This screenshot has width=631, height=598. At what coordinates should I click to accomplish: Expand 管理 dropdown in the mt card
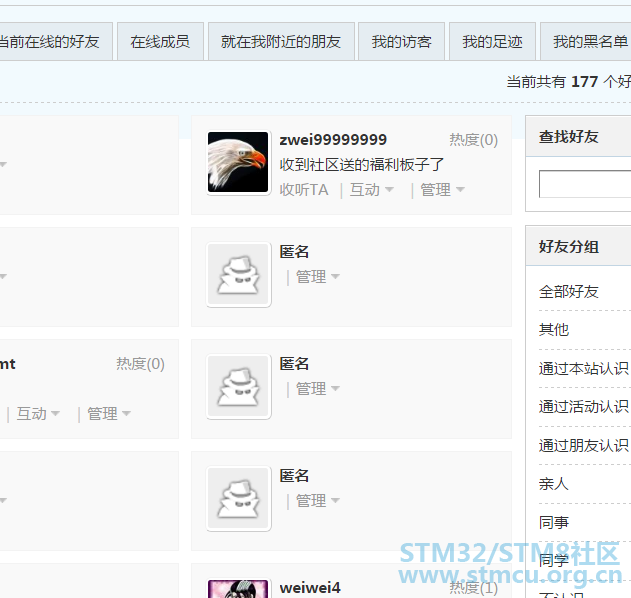point(109,414)
